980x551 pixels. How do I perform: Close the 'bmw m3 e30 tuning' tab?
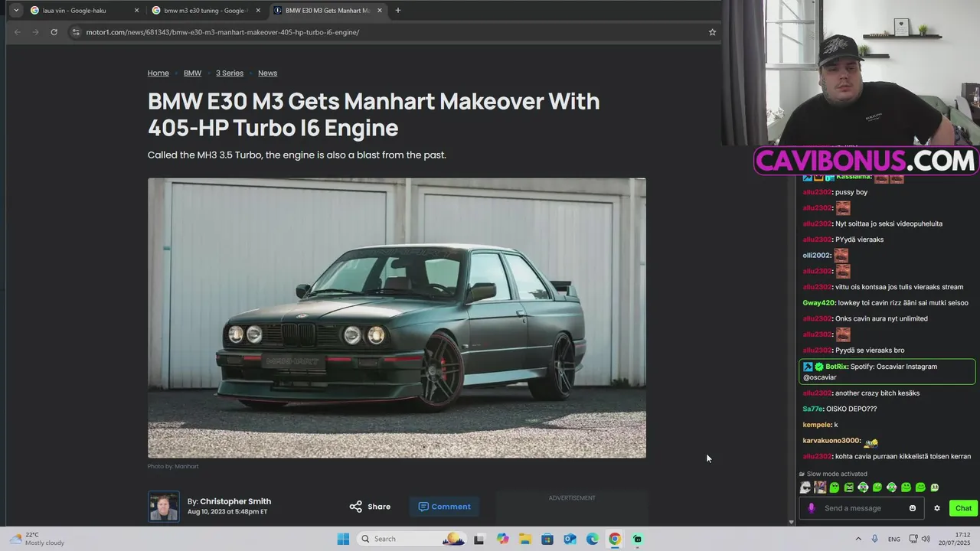[x=258, y=11]
